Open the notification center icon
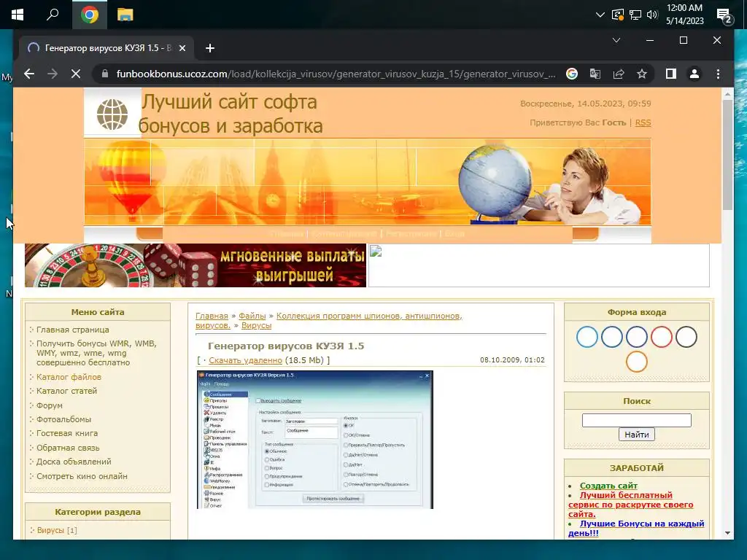Viewport: 747px width, 560px height. point(724,16)
